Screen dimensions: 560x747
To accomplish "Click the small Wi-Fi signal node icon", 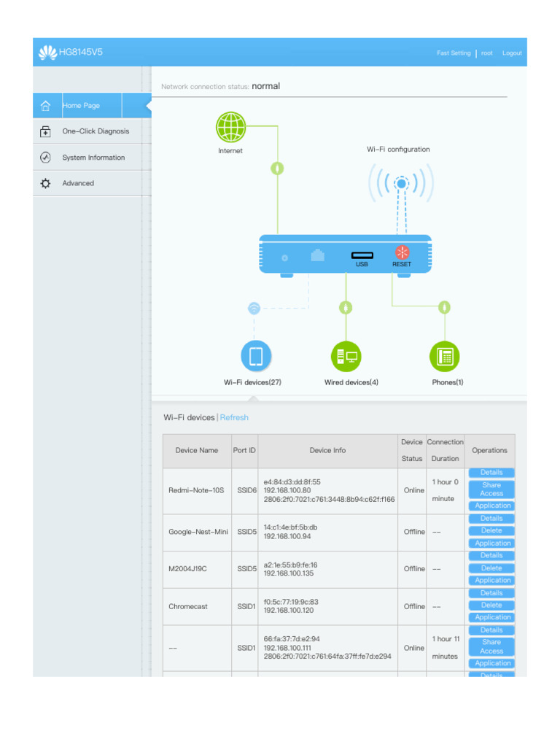I will click(x=254, y=309).
